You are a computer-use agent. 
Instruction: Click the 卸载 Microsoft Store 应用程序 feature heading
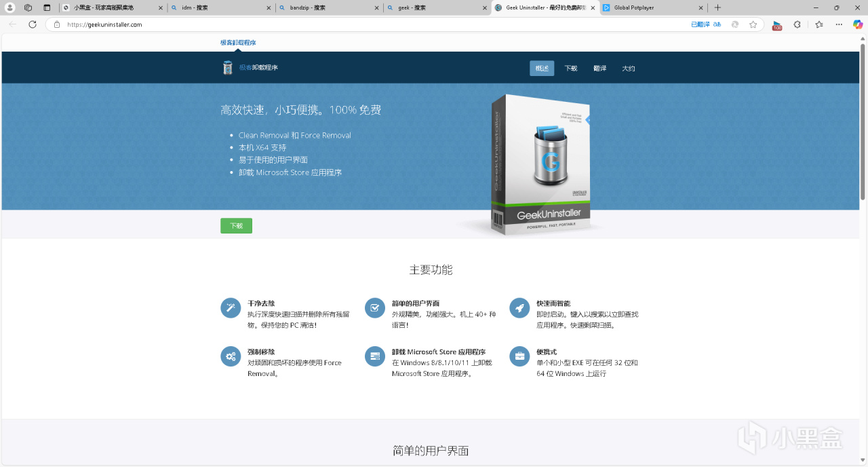point(439,352)
